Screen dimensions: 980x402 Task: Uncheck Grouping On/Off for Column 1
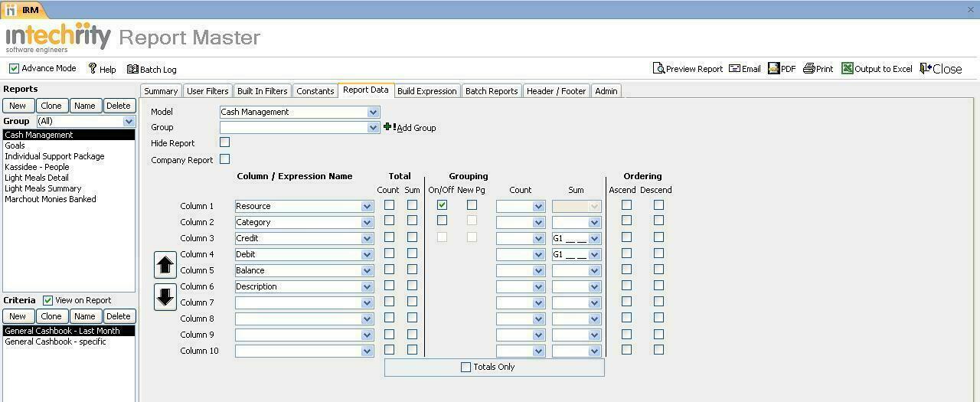click(x=442, y=205)
